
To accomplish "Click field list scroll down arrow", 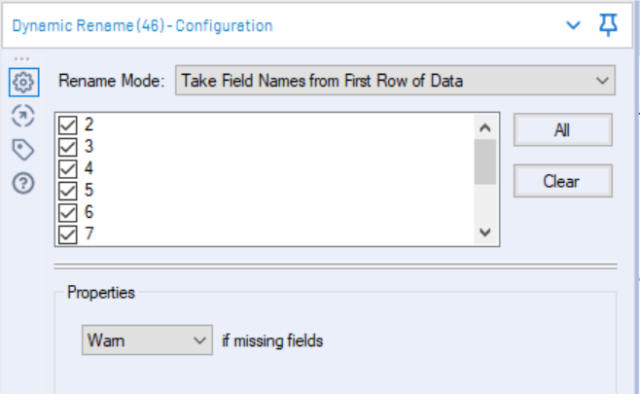I will pyautogui.click(x=485, y=233).
